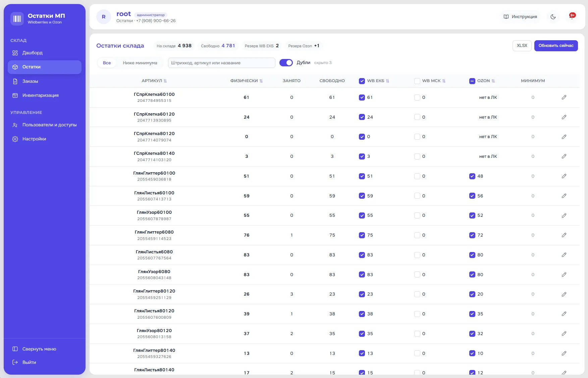588x378 pixels.
Task: Edit row ГСпрКлетка60120 with pencil icon
Action: pyautogui.click(x=564, y=117)
